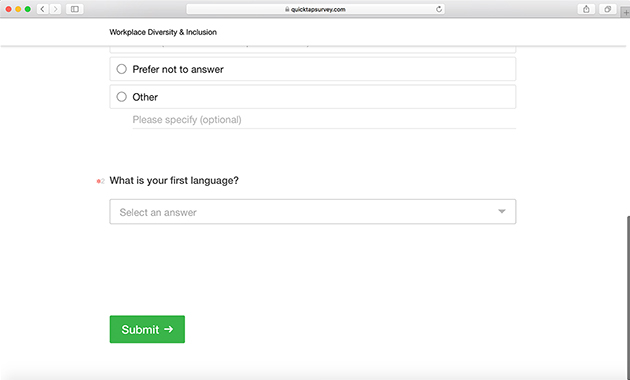
Task: Maximize the window with green button
Action: 28,9
